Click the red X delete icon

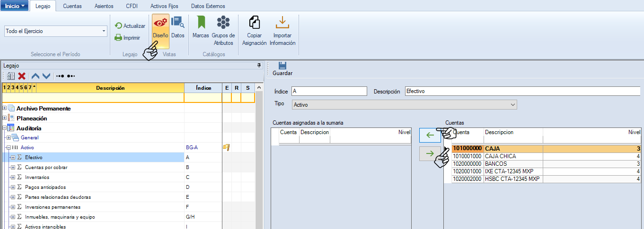click(x=22, y=76)
